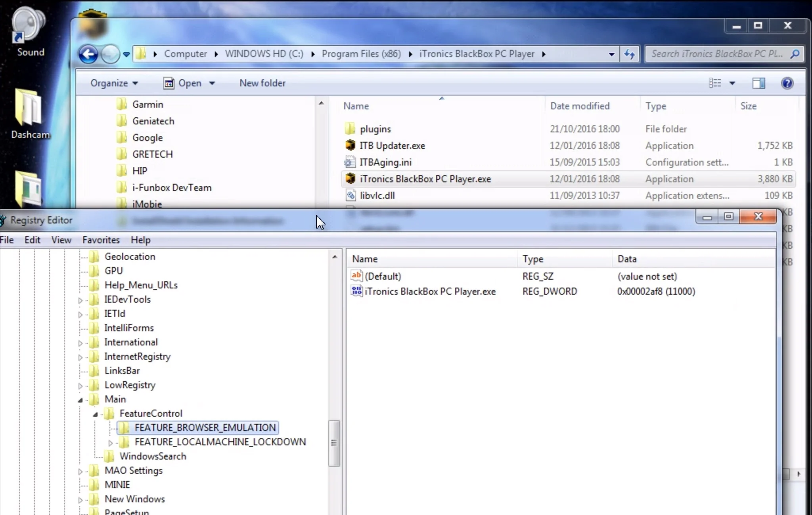Open Registry Editor Help menu
This screenshot has height=515, width=812.
(140, 240)
